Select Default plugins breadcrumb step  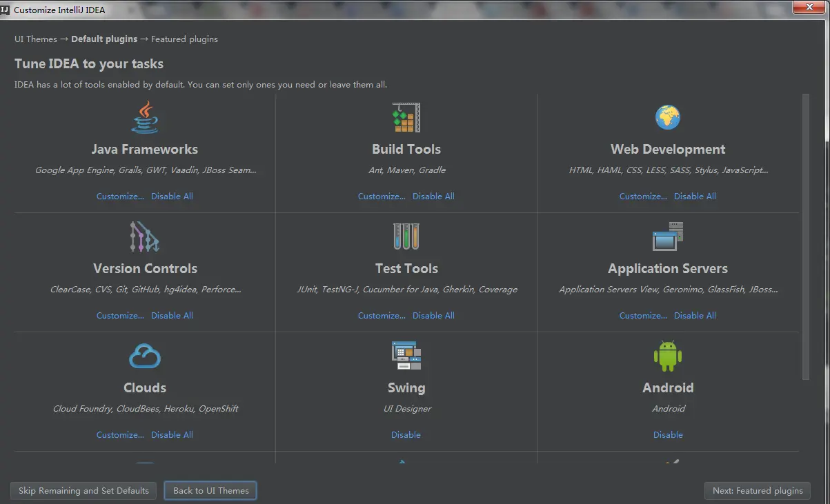[x=104, y=39]
